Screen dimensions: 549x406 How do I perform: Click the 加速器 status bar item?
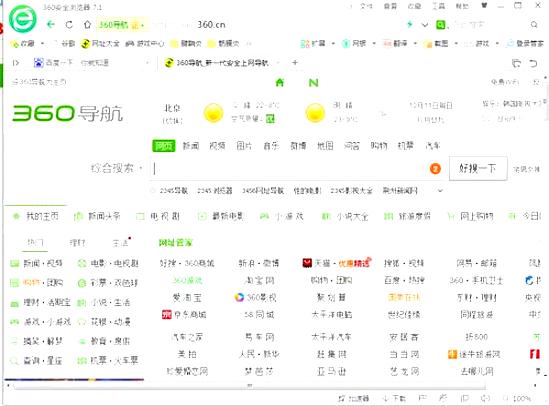pyautogui.click(x=354, y=398)
